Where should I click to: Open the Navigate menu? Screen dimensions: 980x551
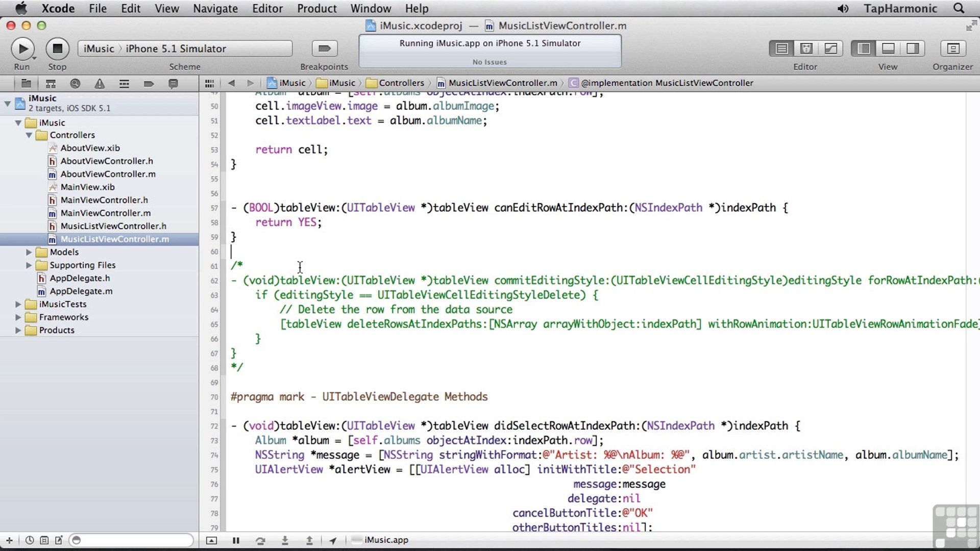215,9
